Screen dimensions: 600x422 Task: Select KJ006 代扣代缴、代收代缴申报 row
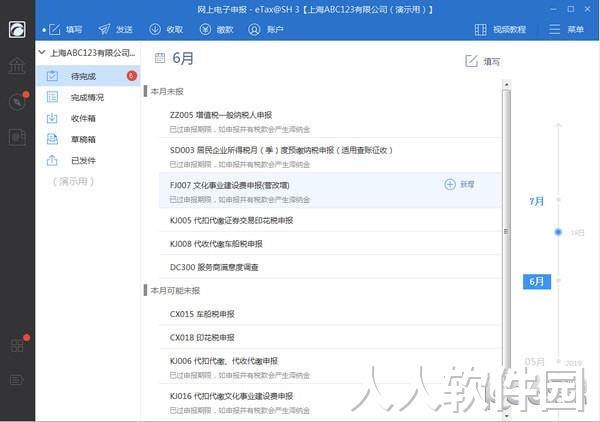(330, 367)
